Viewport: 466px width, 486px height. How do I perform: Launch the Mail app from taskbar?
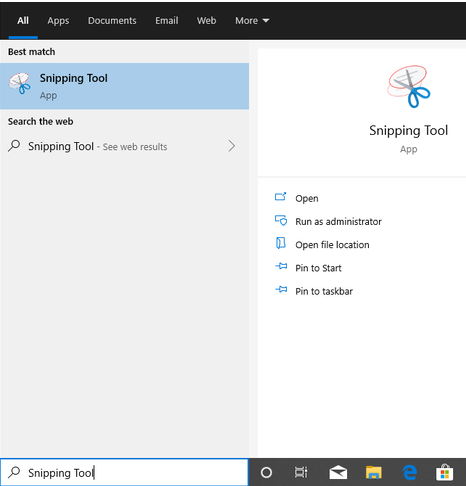338,472
